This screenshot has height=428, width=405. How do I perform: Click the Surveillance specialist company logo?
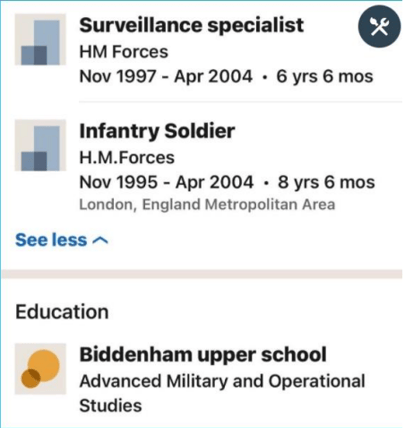(x=40, y=40)
